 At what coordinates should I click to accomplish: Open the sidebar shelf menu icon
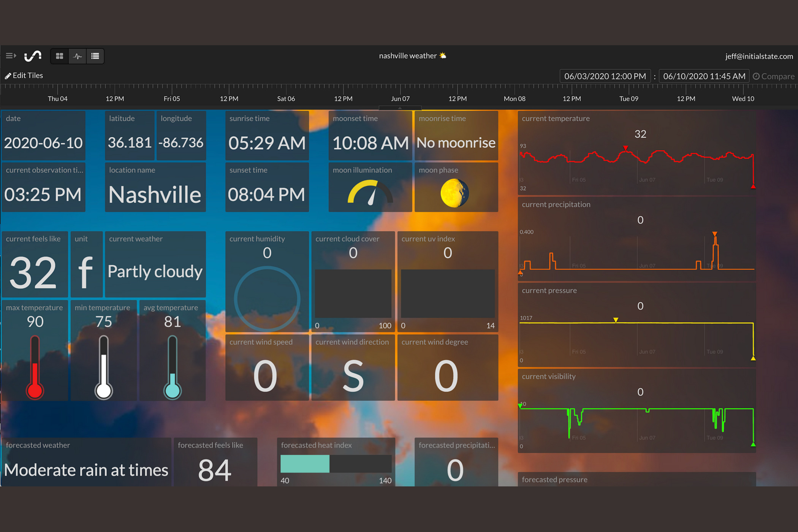click(x=11, y=56)
